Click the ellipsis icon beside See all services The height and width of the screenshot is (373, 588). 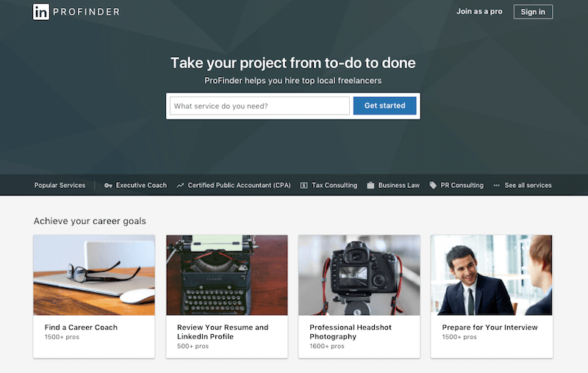pyautogui.click(x=497, y=185)
